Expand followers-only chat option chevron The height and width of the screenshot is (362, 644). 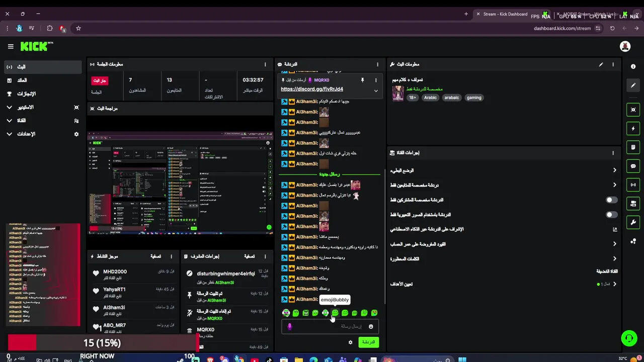click(614, 185)
